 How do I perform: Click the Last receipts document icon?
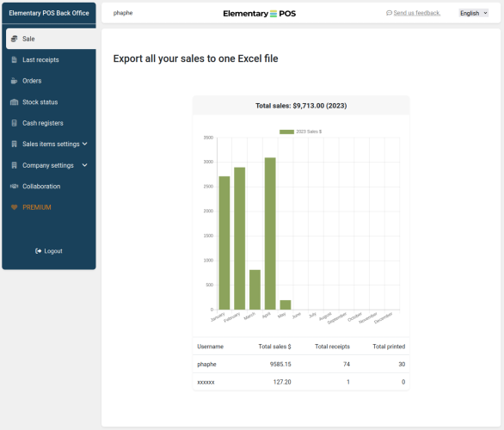(14, 60)
